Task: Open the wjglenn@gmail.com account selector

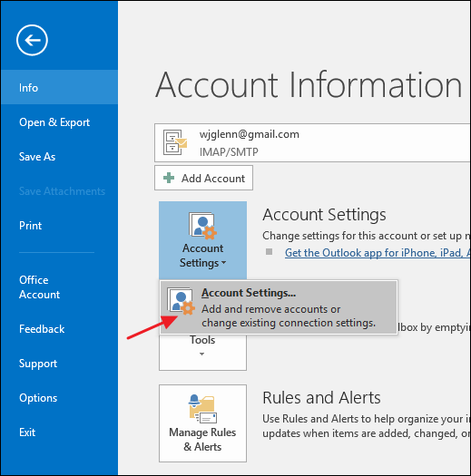Action: tap(312, 142)
